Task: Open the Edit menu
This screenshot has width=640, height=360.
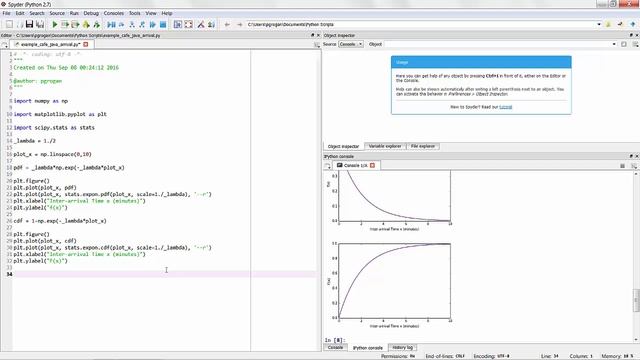Action: coord(20,13)
